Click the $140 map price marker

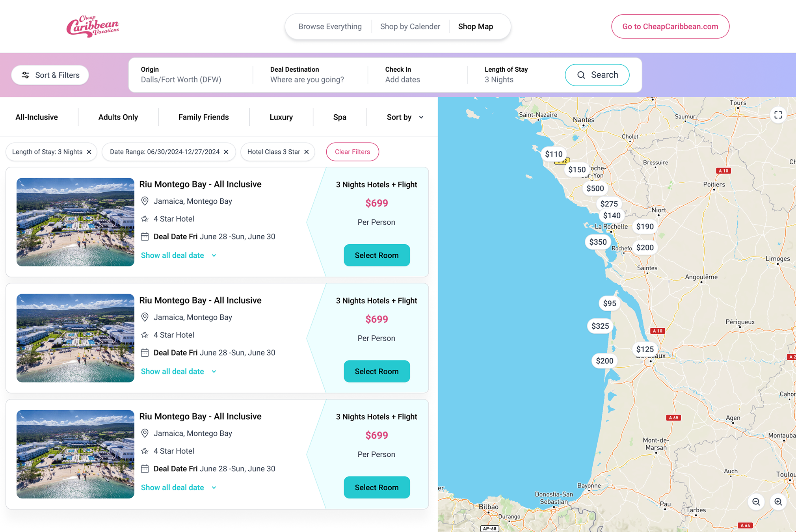pos(612,216)
